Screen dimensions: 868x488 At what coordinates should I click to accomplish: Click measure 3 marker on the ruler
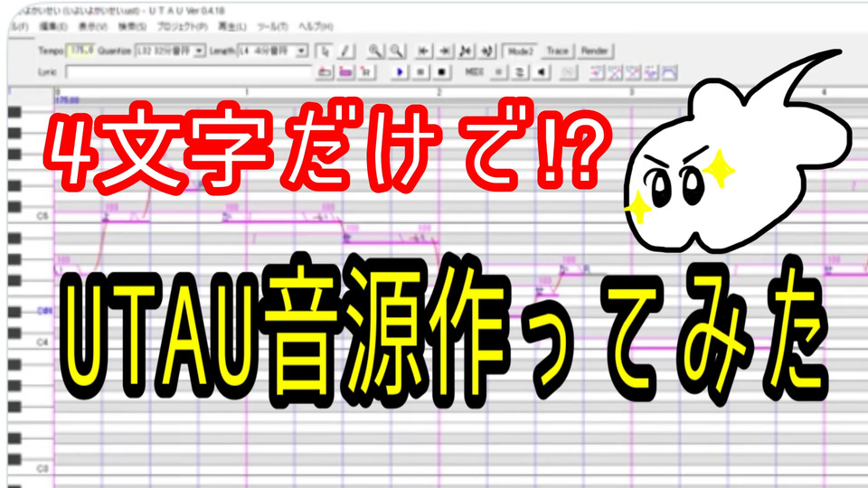[632, 92]
